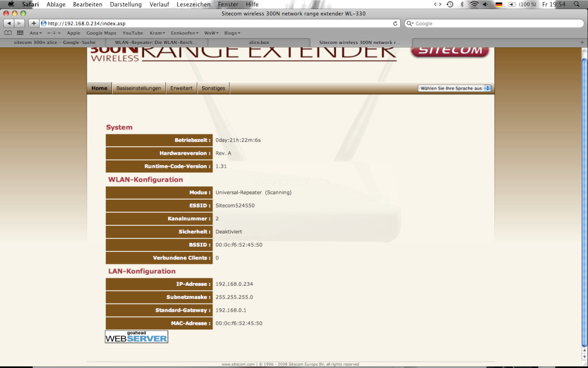
Task: Switch to the Google-Suche tab
Action: click(55, 43)
